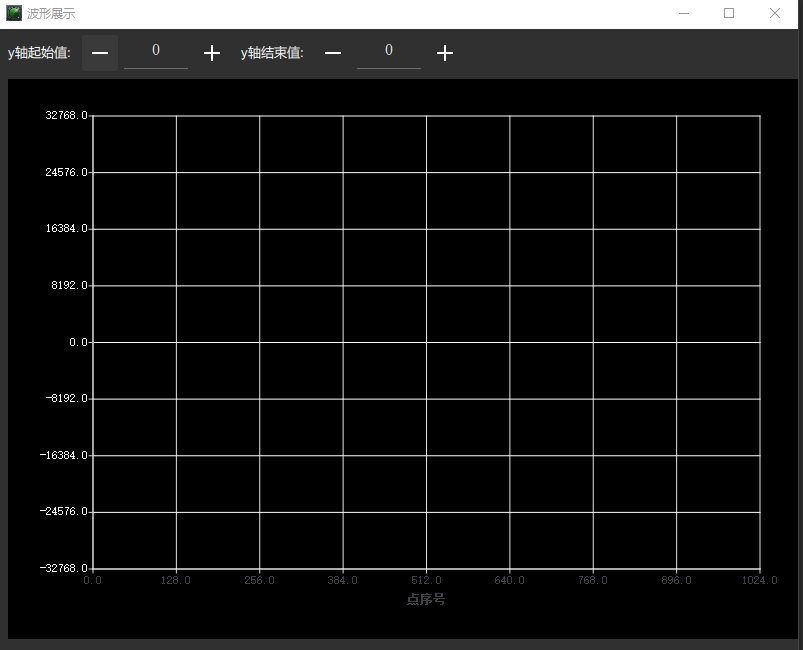
Task: Click the center of the waveform grid
Action: 426,341
